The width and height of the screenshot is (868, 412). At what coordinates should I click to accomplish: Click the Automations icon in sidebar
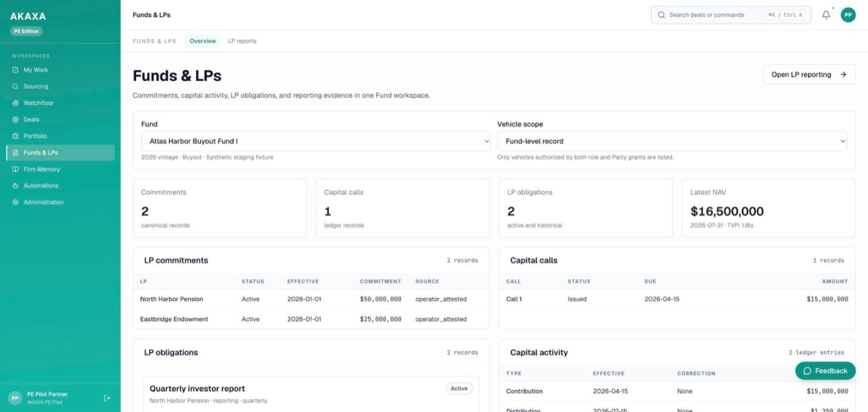(x=16, y=186)
